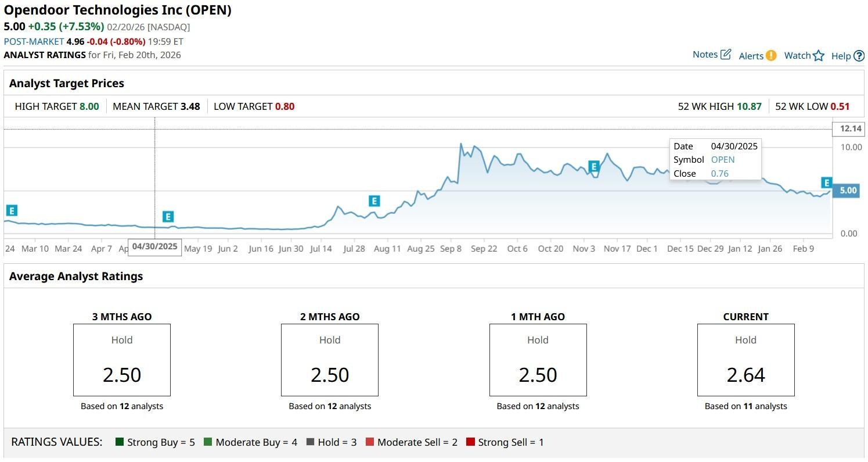
Task: Open the Notes pencil icon
Action: [x=726, y=55]
